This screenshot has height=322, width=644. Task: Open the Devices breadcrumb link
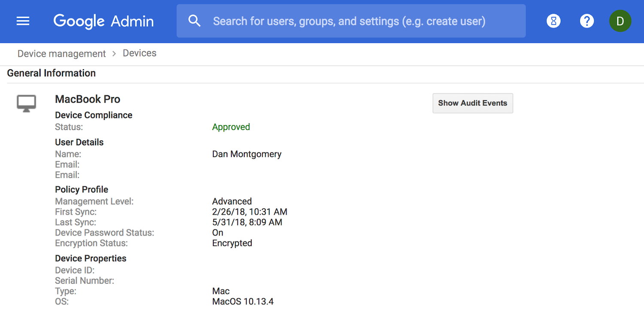point(139,53)
